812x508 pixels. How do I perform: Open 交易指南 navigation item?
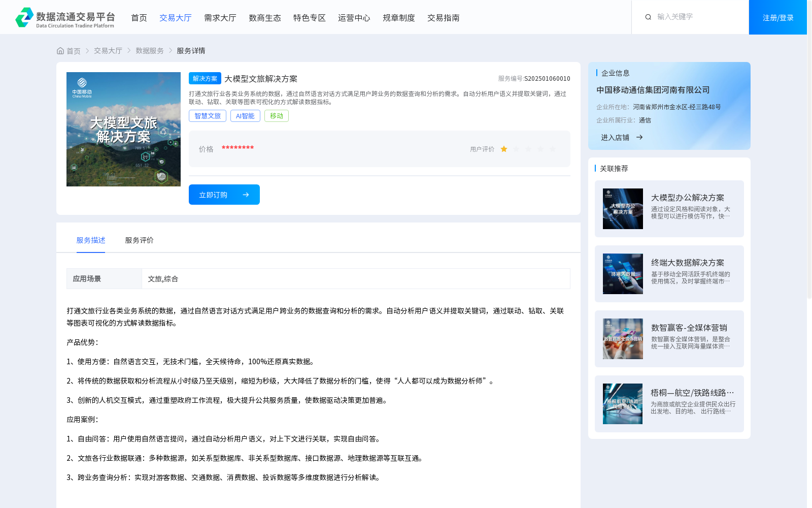pos(444,18)
